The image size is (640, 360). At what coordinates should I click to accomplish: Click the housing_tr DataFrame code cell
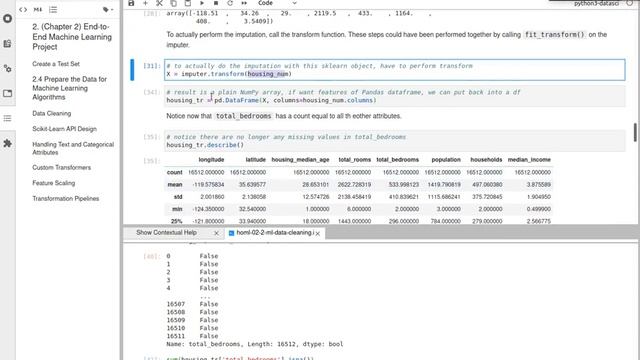click(395, 96)
